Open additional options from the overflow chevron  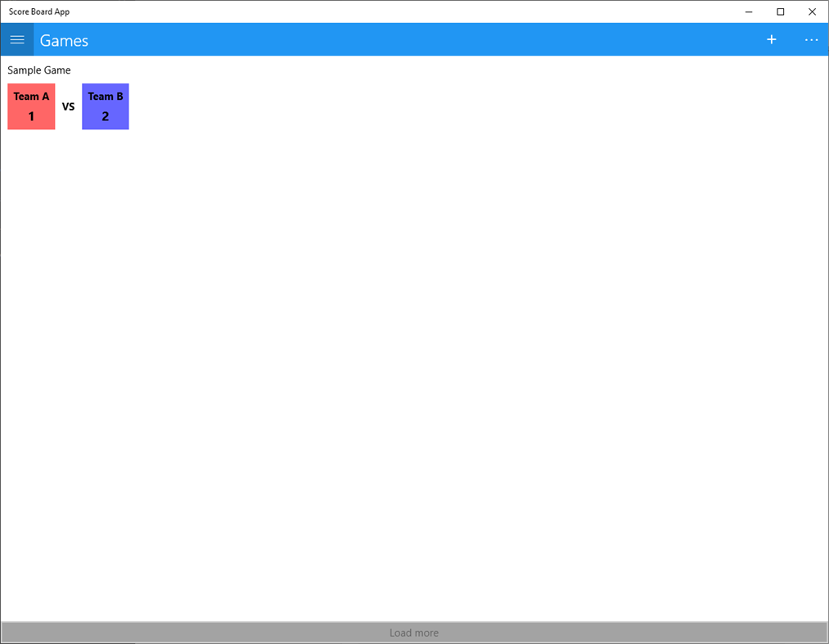pyautogui.click(x=811, y=38)
